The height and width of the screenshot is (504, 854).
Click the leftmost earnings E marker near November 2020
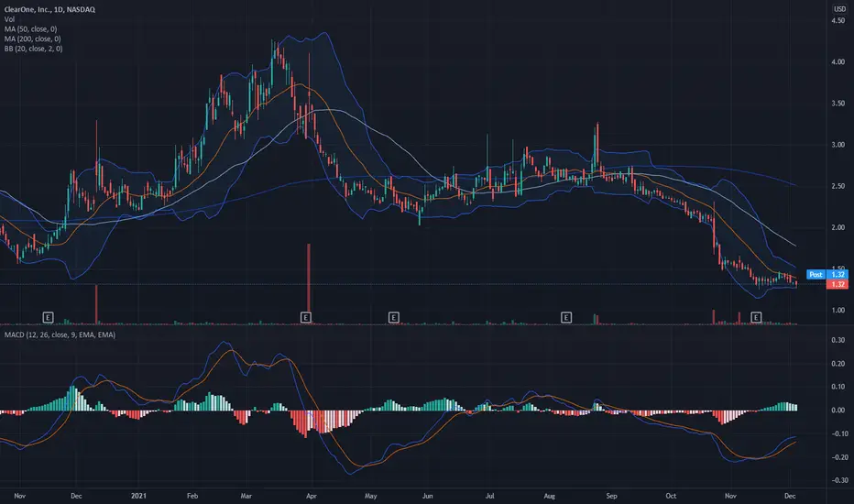pyautogui.click(x=48, y=317)
